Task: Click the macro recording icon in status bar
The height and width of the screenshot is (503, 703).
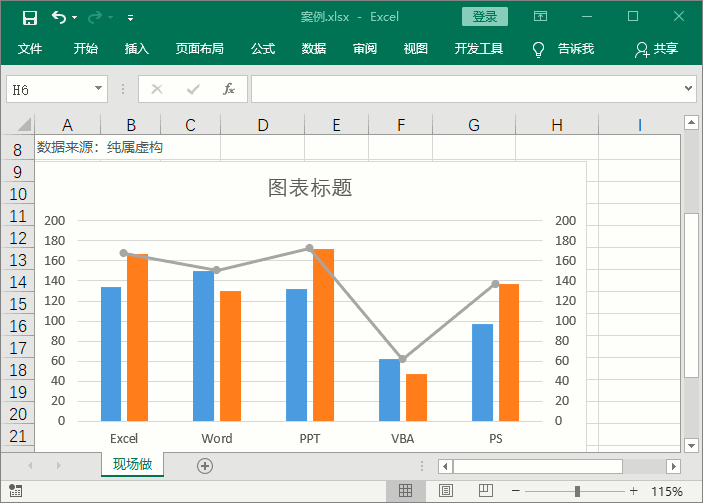Action: pyautogui.click(x=15, y=491)
